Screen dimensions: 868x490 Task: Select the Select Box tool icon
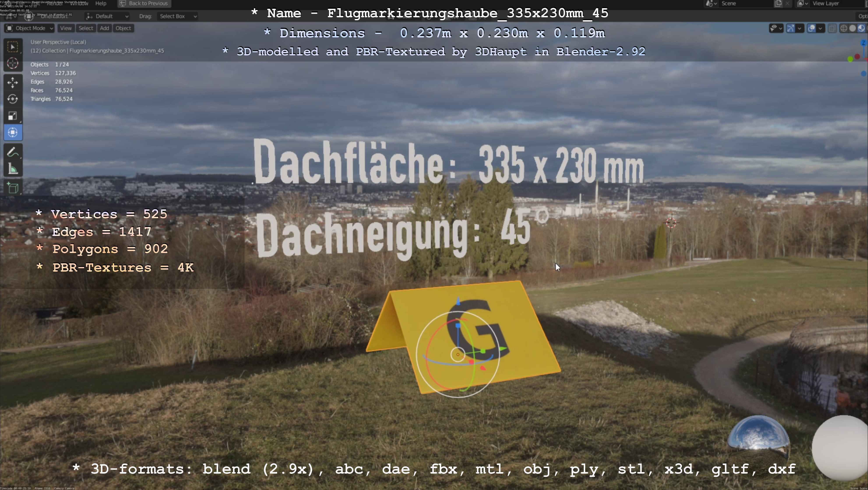click(x=13, y=47)
